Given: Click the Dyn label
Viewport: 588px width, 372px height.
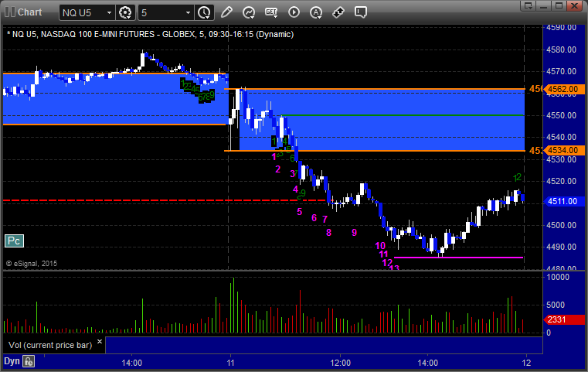Looking at the screenshot, I should tap(12, 361).
